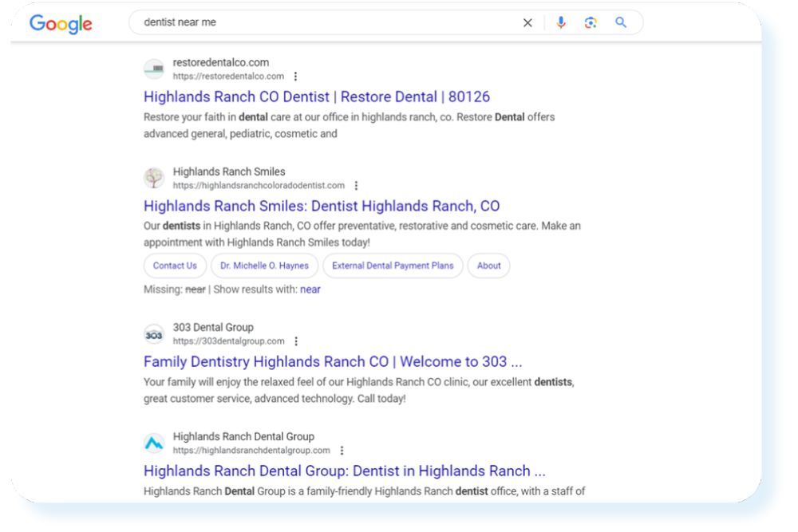Open External Dental Payment Plans chip
The height and width of the screenshot is (532, 798).
coord(393,266)
